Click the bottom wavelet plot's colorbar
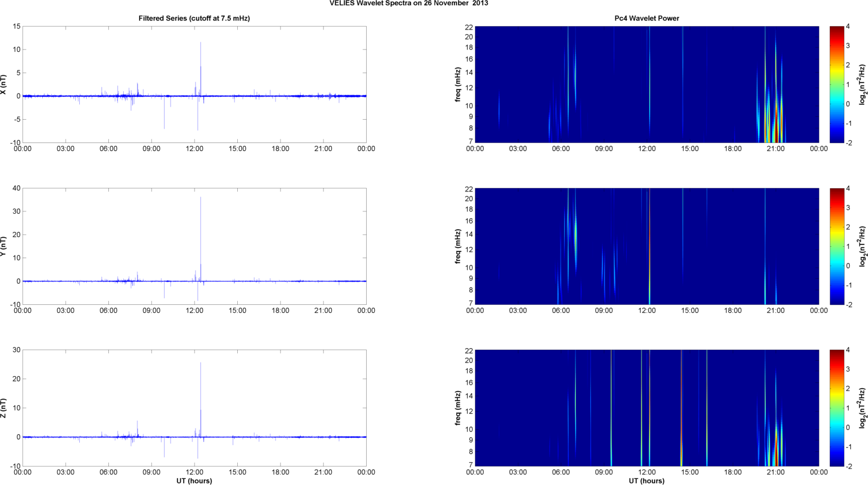Image resolution: width=868 pixels, height=485 pixels. point(836,408)
